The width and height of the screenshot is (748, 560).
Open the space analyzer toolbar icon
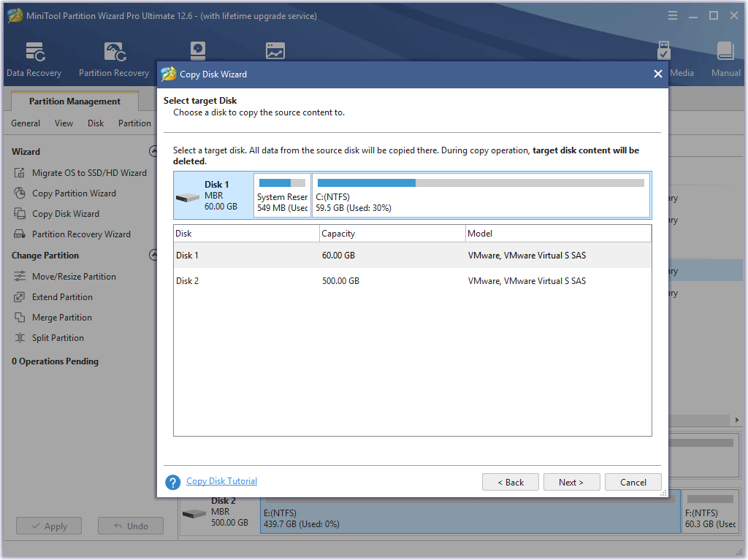(x=275, y=50)
